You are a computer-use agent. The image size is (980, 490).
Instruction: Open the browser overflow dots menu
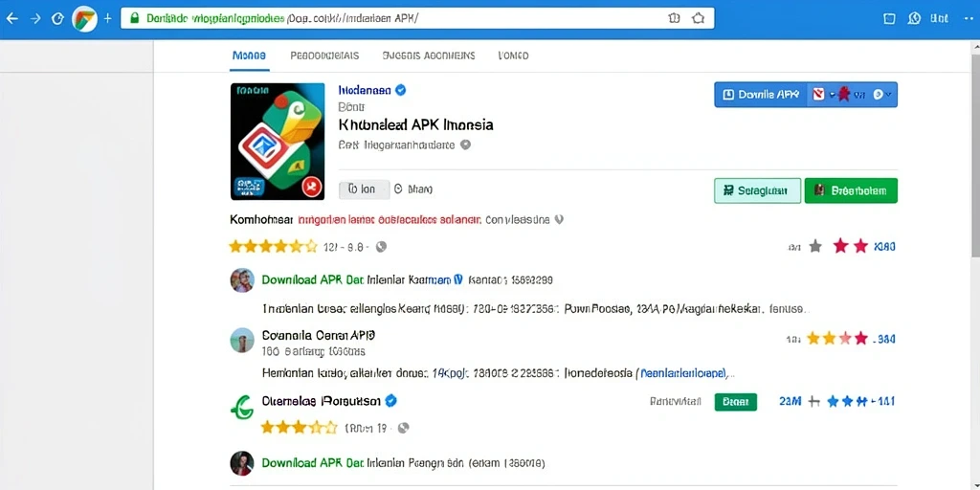point(969,19)
